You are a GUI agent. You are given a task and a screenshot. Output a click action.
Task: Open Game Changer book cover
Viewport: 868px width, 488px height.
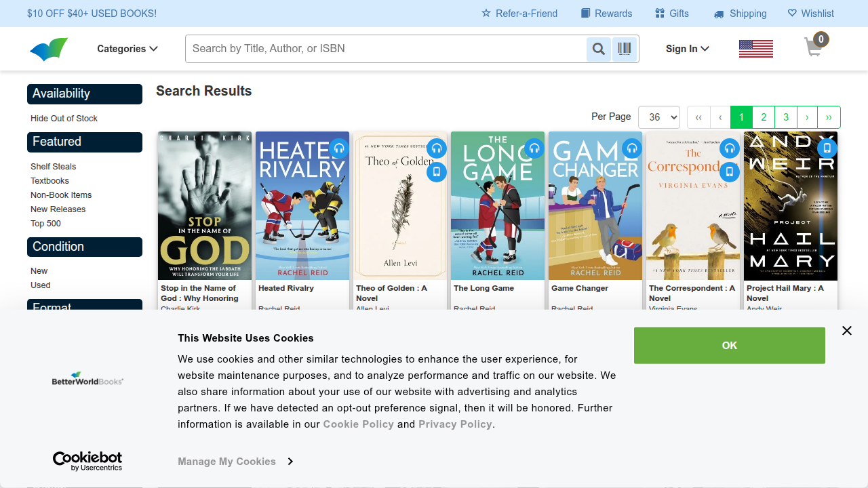(595, 206)
